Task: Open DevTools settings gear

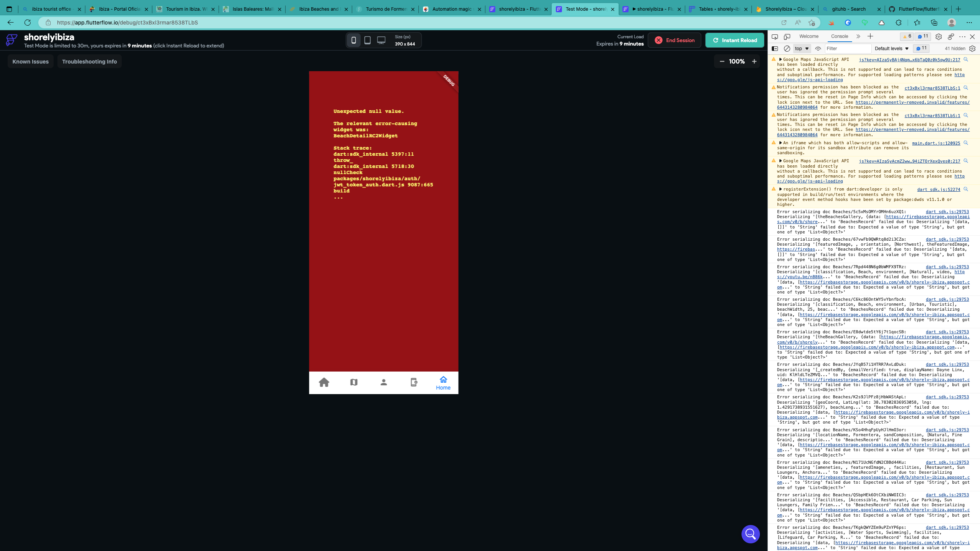Action: click(939, 36)
